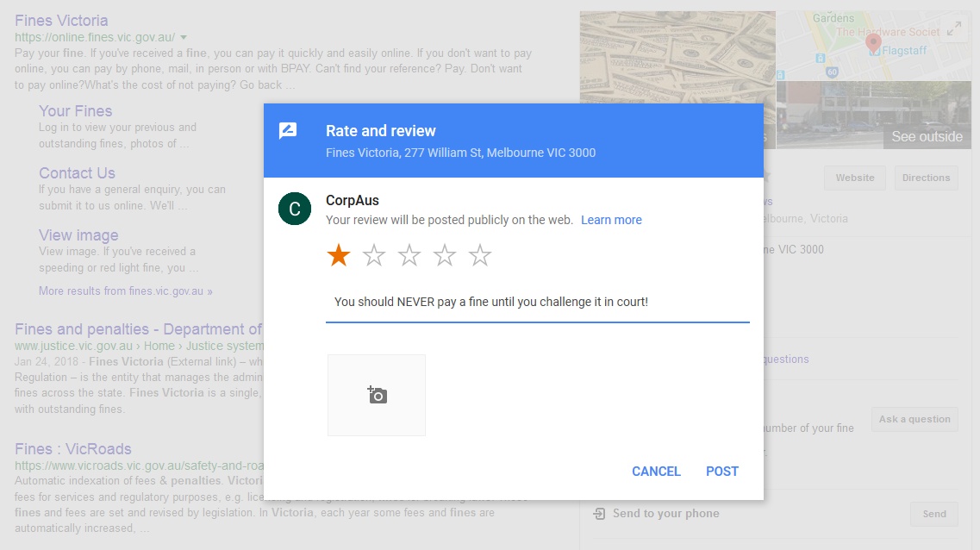This screenshot has width=980, height=550.
Task: Set rating to three stars
Action: 409,255
